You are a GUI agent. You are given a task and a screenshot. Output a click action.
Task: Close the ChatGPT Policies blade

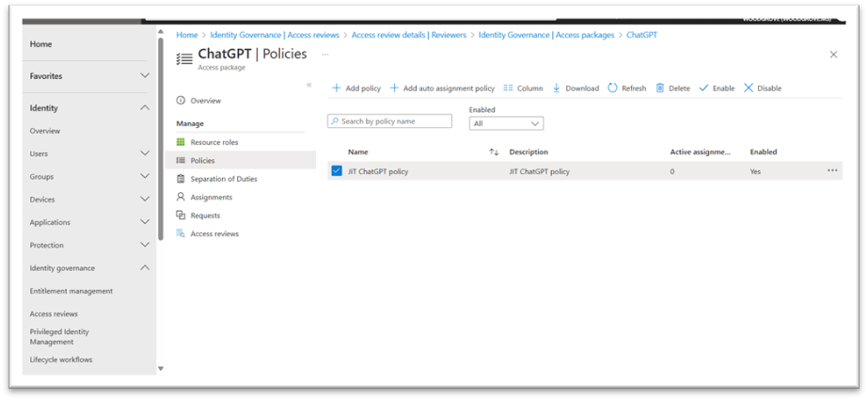point(833,55)
